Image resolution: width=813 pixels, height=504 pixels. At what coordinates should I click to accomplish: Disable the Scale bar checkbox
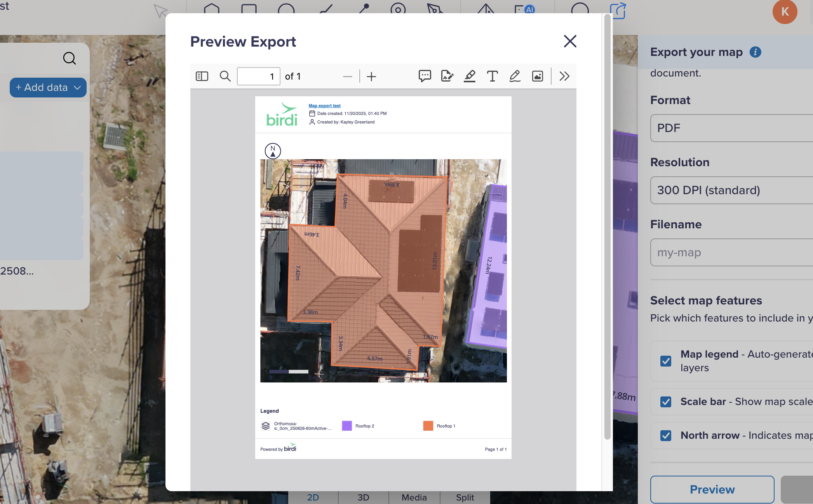666,401
